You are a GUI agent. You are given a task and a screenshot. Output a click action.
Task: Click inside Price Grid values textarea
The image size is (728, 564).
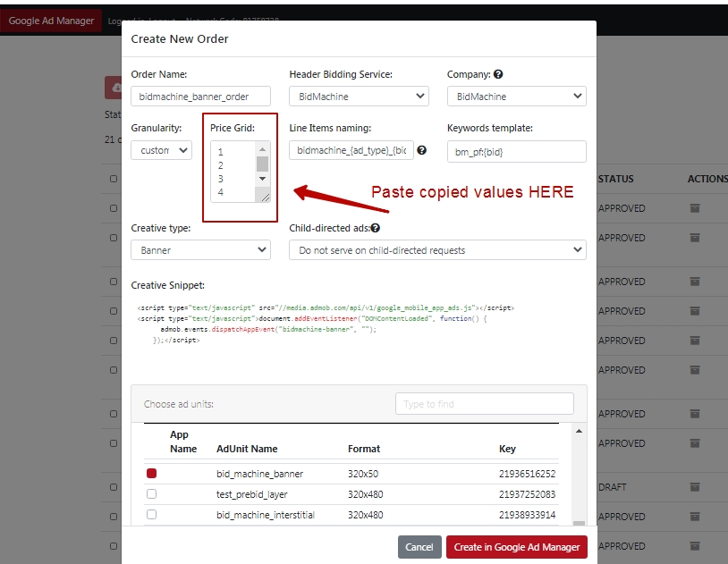click(x=233, y=172)
